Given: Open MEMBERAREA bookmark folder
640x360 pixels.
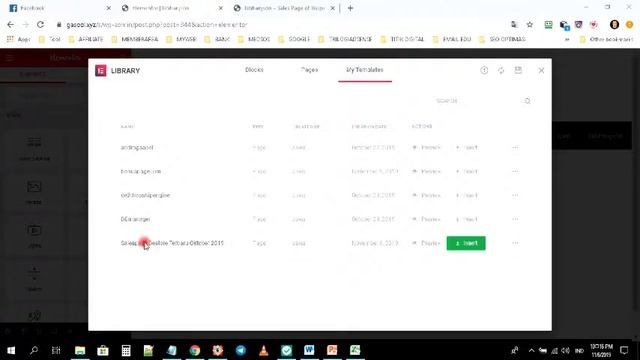Looking at the screenshot, I should 135,39.
